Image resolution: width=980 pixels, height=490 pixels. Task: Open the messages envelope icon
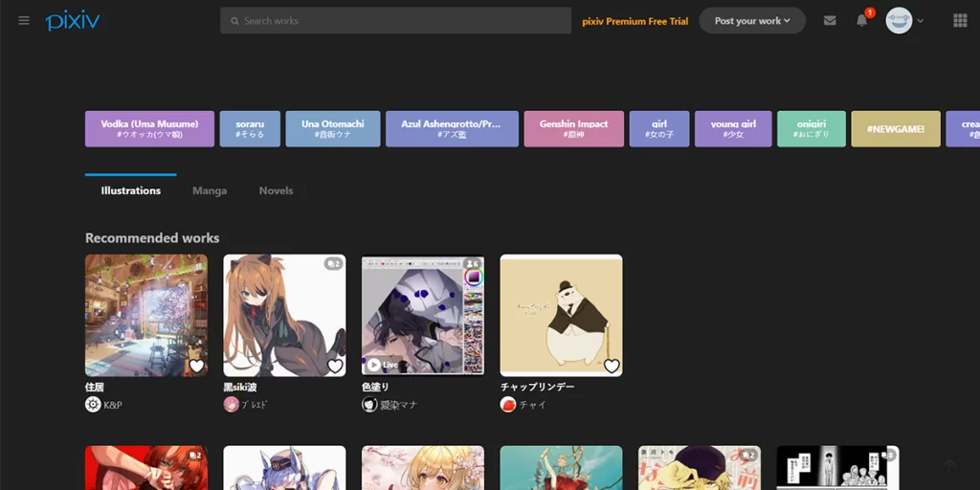[x=830, y=21]
